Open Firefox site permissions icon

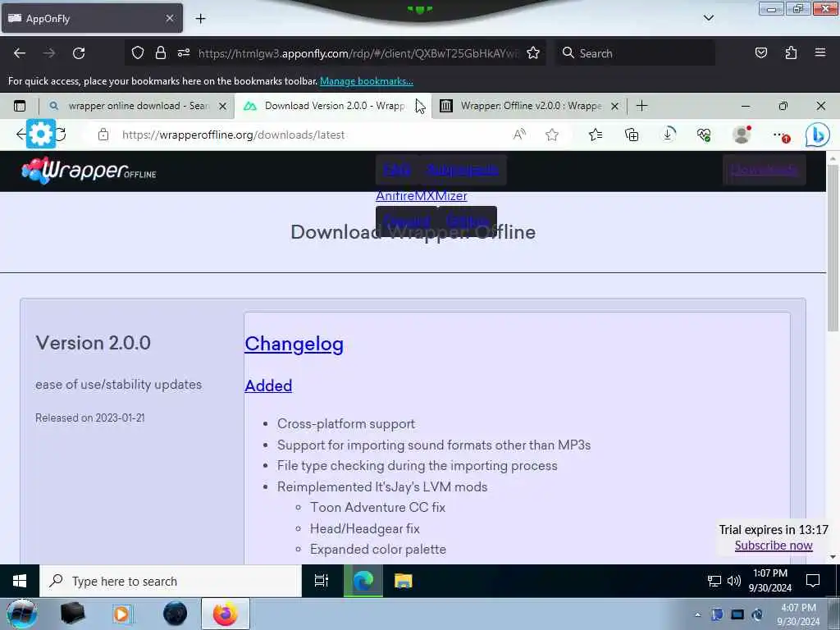pos(184,53)
